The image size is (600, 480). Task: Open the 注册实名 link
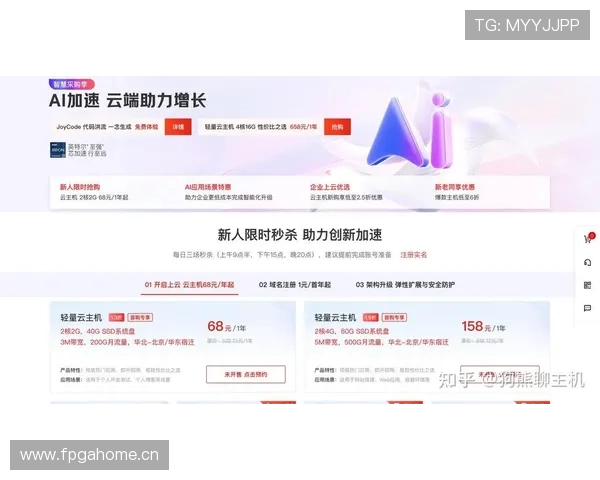[414, 255]
